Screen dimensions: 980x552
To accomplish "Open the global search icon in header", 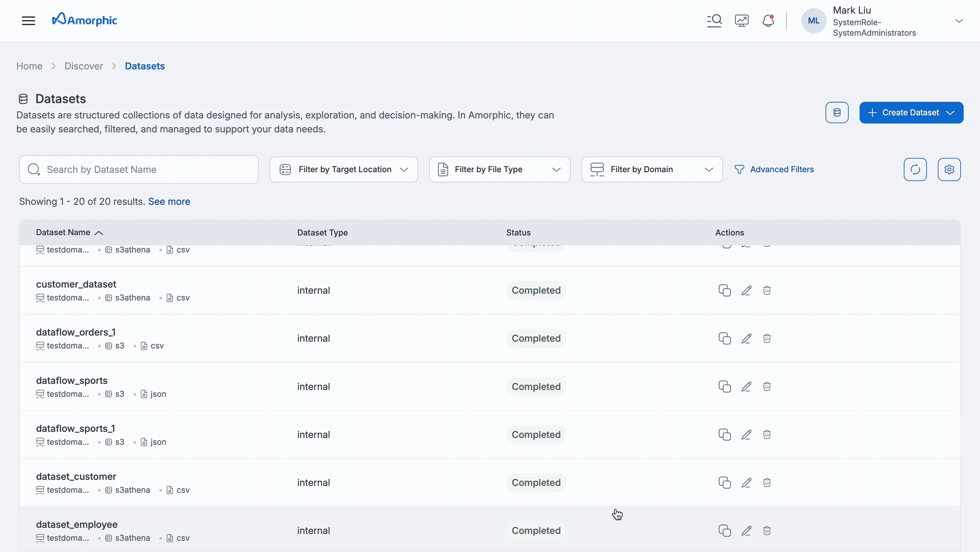I will point(714,20).
